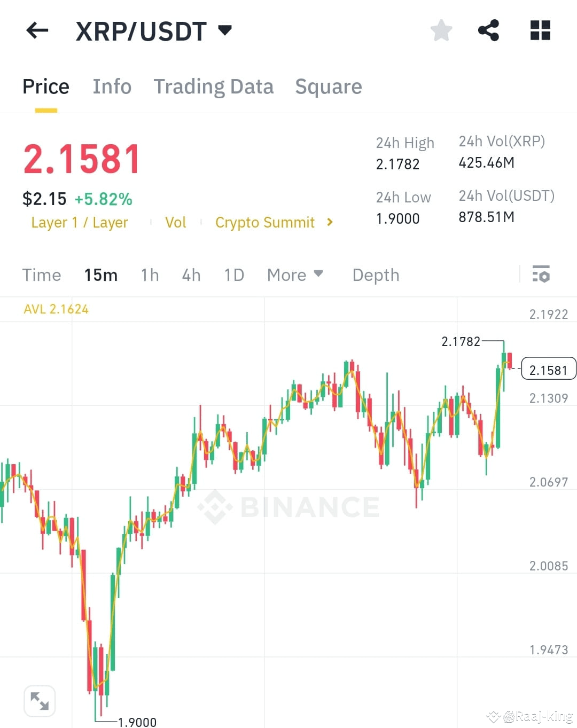
Task: Enable the 1D candle interval
Action: coord(233,275)
